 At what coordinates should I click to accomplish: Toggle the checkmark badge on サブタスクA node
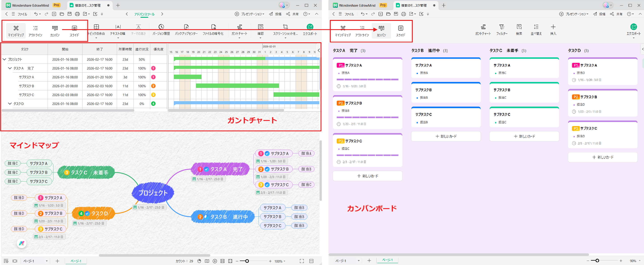(x=267, y=153)
